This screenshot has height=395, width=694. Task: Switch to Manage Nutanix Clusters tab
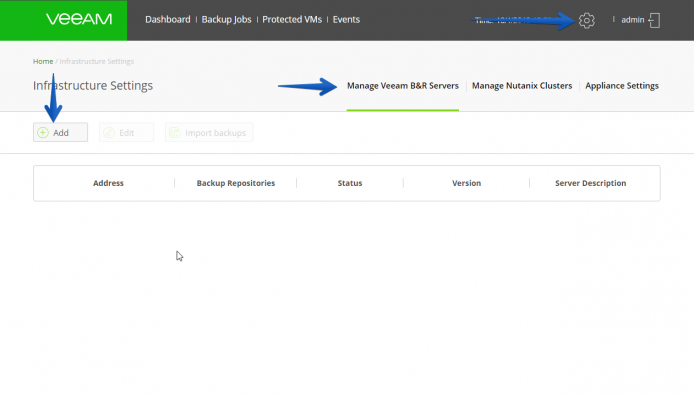pos(522,86)
